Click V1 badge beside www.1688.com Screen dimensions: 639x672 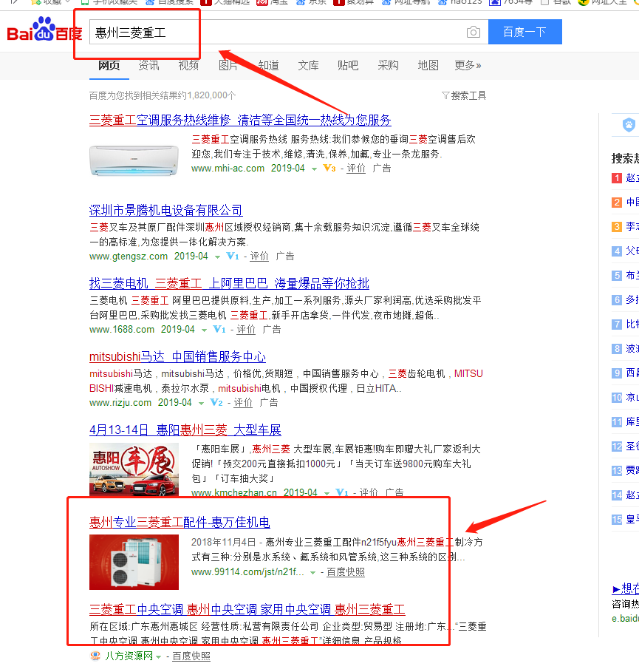click(x=219, y=330)
